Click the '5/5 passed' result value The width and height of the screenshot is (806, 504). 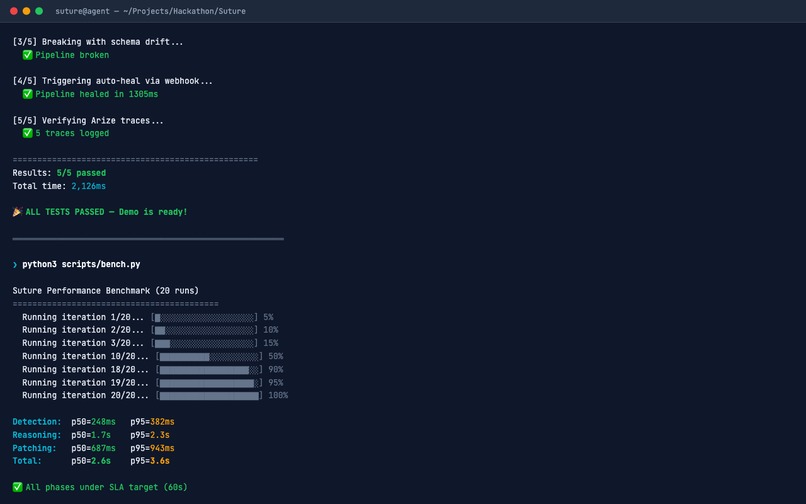click(81, 173)
